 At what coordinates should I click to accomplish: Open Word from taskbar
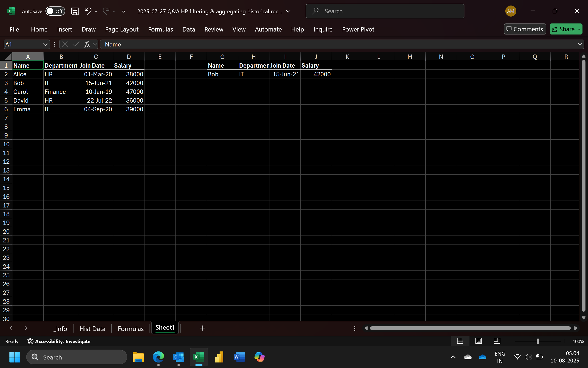(239, 357)
